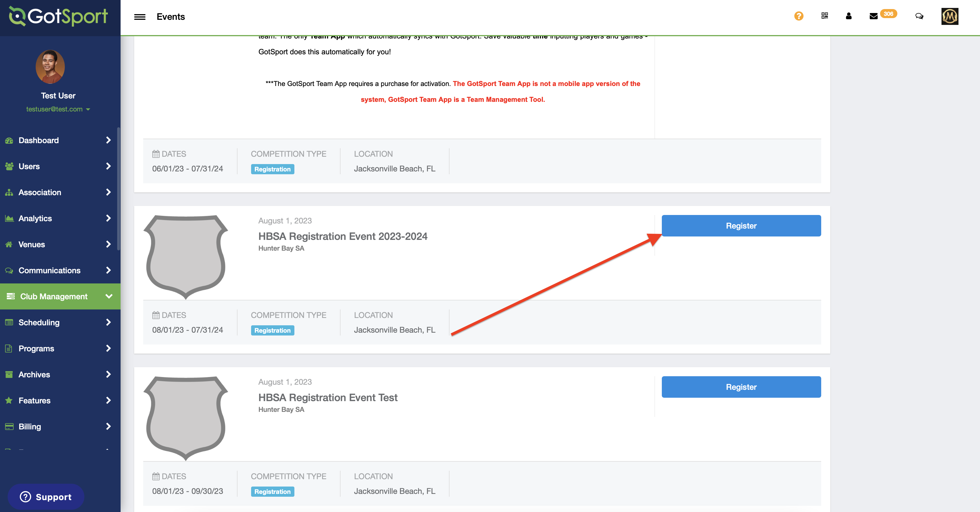Open the mail inbox envelope icon
Screen dimensions: 980x512
pos(874,16)
